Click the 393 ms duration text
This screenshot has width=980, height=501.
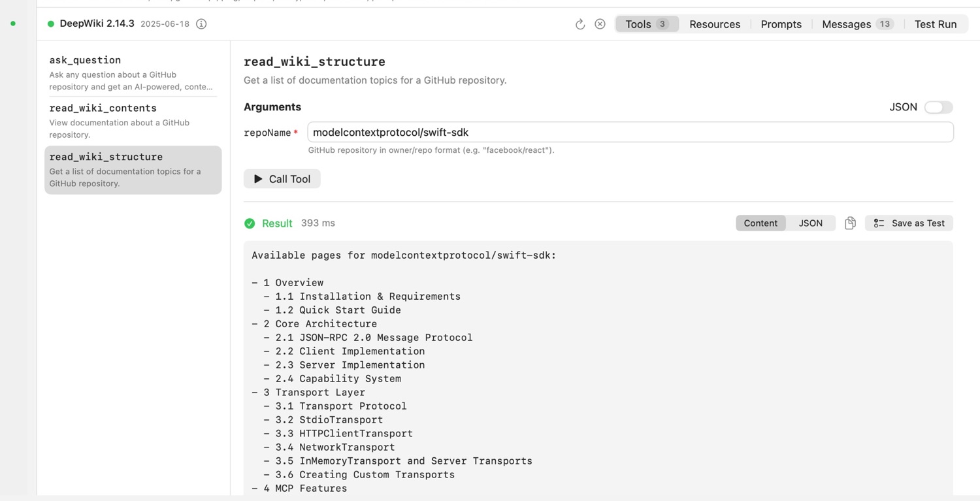[318, 223]
